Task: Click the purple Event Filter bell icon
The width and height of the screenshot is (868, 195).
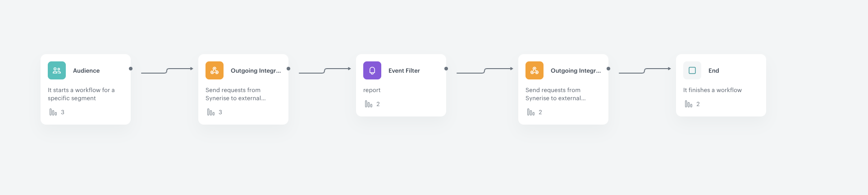Action: [x=372, y=70]
